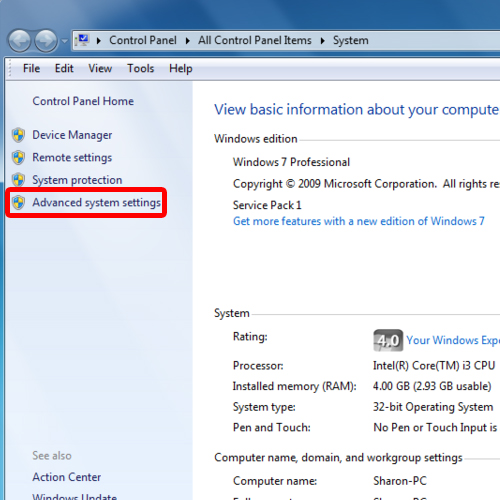This screenshot has width=500, height=500.
Task: Open the Help menu
Action: click(181, 68)
